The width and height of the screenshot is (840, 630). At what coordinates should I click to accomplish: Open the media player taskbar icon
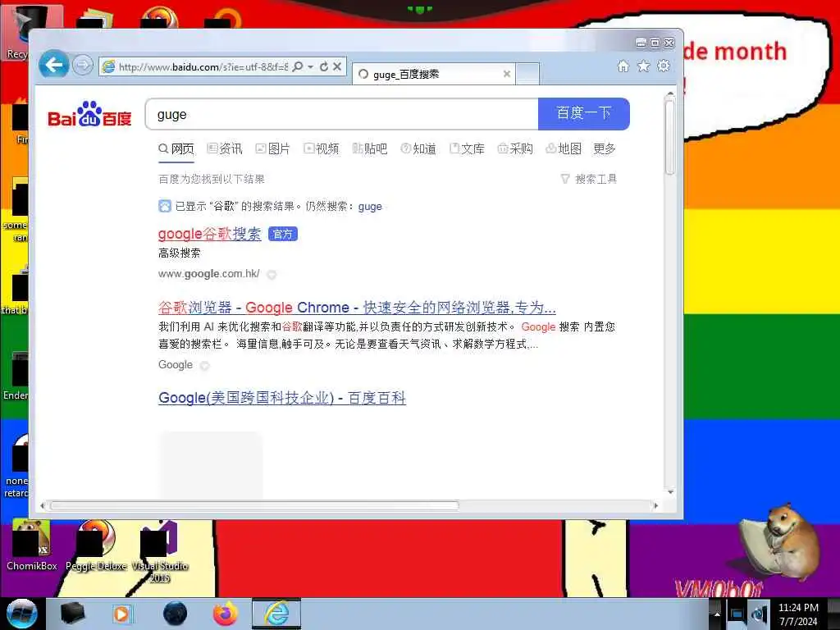point(121,614)
